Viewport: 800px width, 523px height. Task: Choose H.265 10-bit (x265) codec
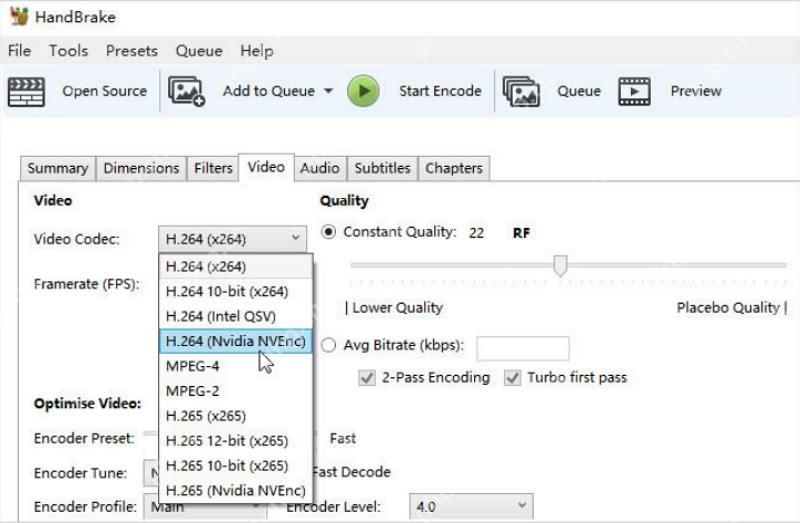(x=236, y=466)
